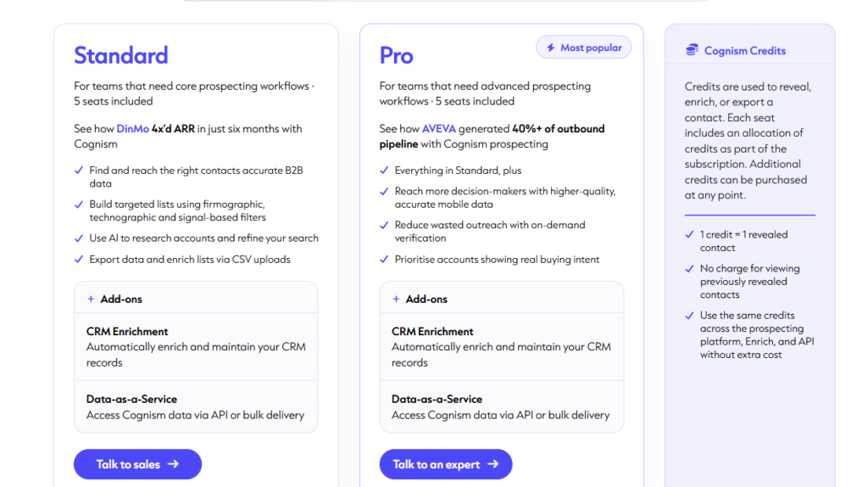Click the arrow icon in Talk to sales

coord(173,464)
